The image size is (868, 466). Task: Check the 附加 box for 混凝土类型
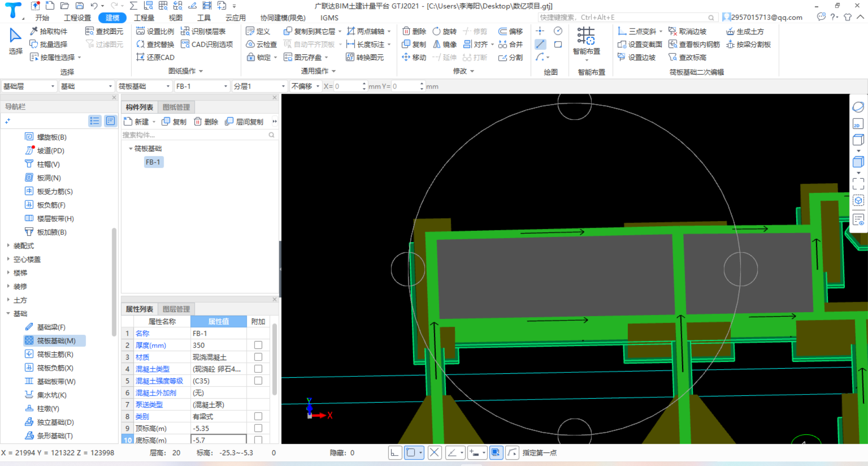click(258, 369)
